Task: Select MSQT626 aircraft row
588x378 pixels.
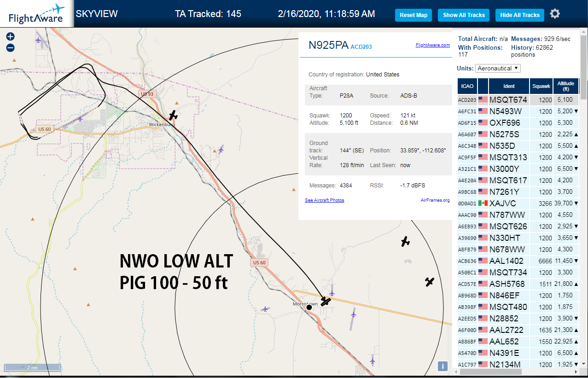Action: [518, 227]
